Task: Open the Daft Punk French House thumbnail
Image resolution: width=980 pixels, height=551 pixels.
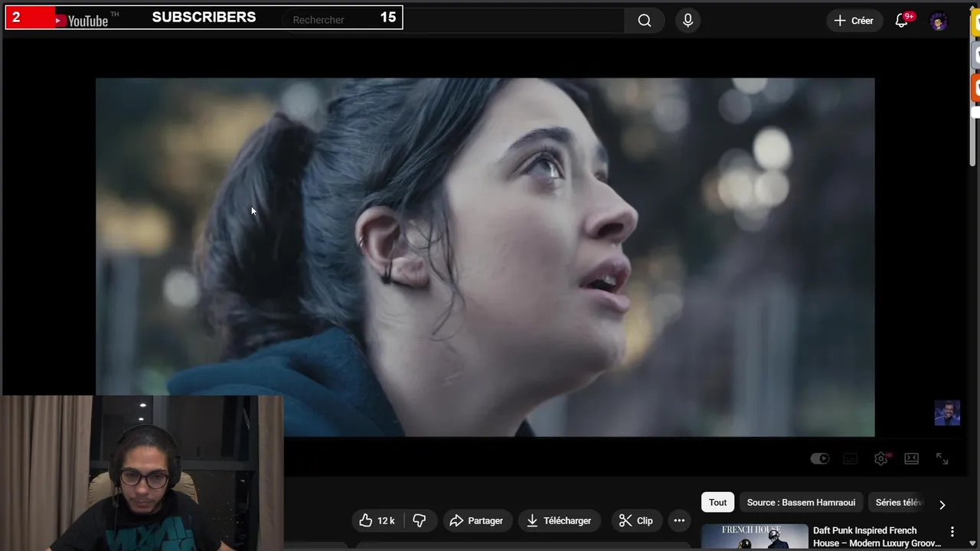Action: pos(754,537)
